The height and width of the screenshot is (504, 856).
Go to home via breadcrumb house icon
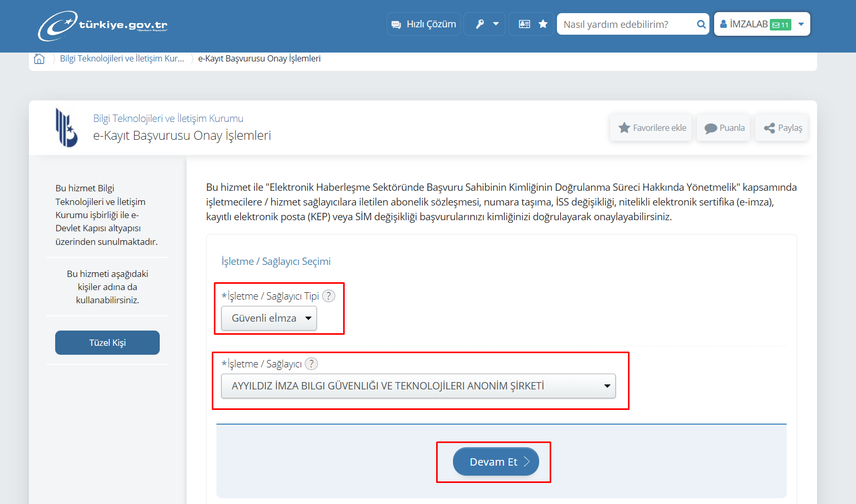pyautogui.click(x=39, y=59)
